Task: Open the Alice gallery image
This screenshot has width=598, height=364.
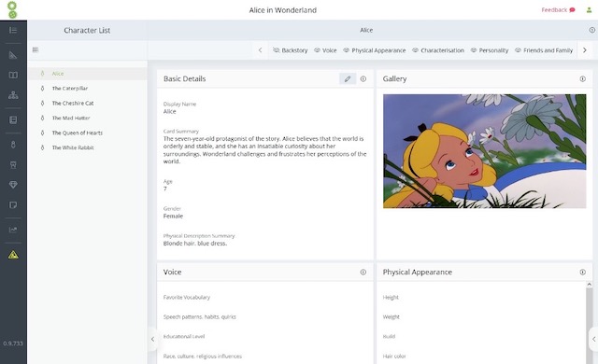Action: click(x=484, y=151)
